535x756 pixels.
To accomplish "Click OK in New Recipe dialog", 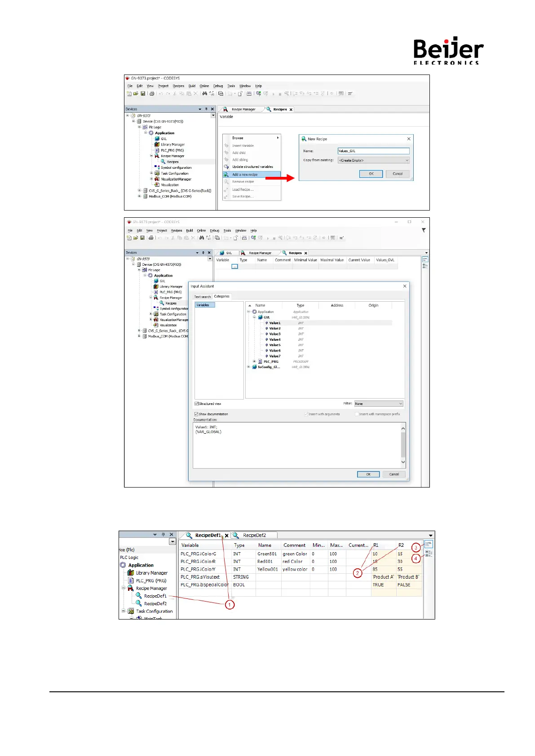I will 371,174.
